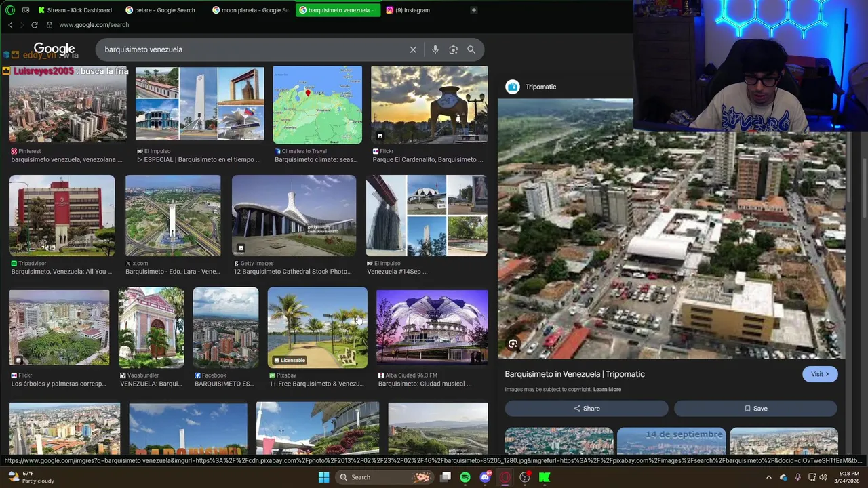Click the Flickr result caption 'Parque El Cardenalito, Barquisimeto ...'

(x=428, y=159)
